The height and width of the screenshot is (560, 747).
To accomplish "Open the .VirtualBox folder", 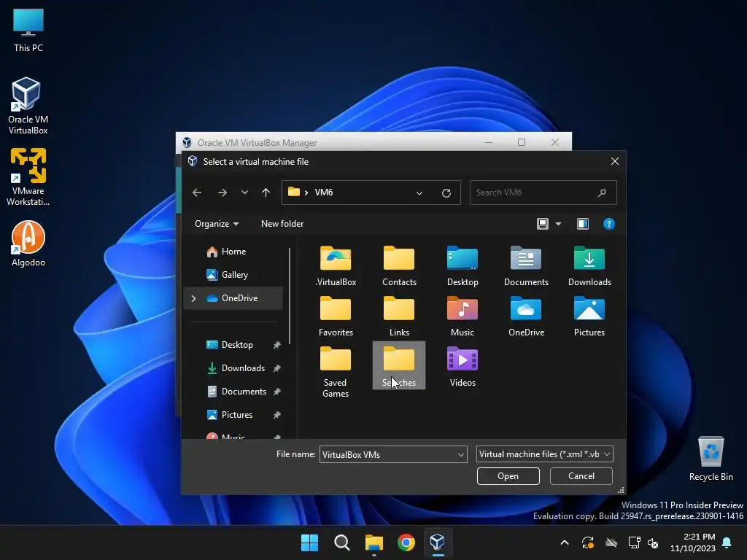I will coord(336,266).
